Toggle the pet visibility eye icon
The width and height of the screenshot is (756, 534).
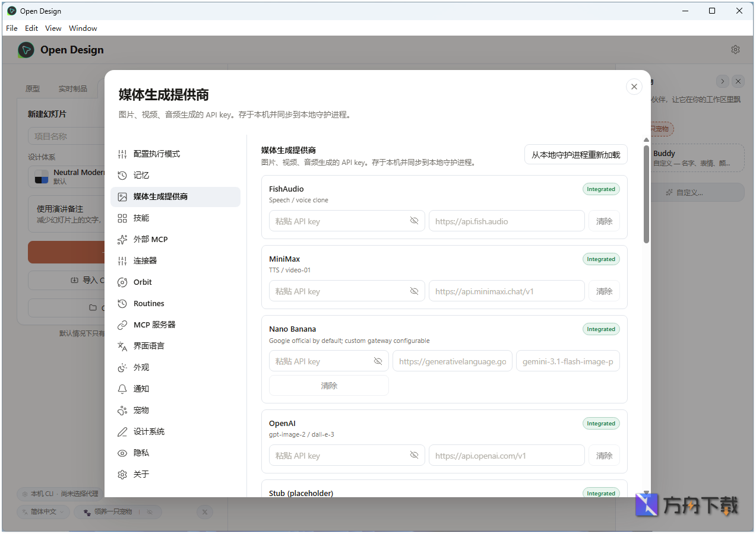click(x=150, y=511)
